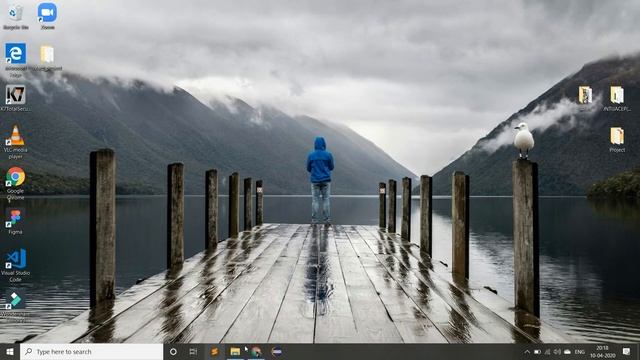Screen dimensions: 640x360
Task: Click the 'Type here to search' box
Action: (91, 351)
